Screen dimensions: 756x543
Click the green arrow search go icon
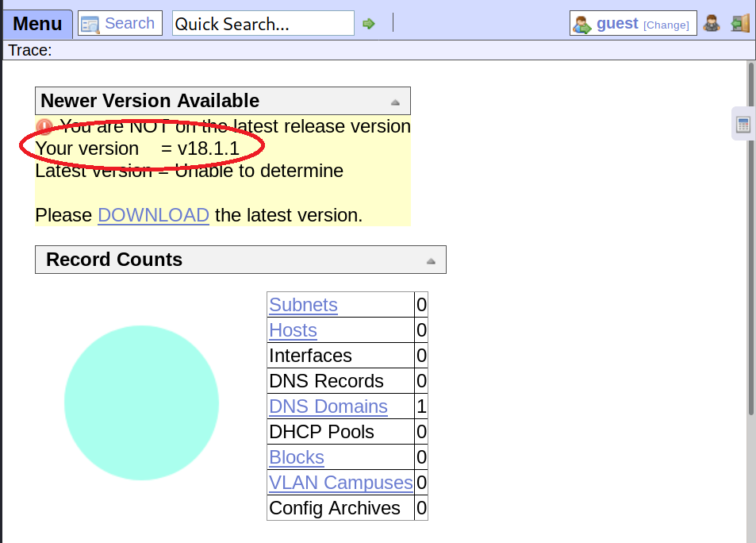coord(369,24)
